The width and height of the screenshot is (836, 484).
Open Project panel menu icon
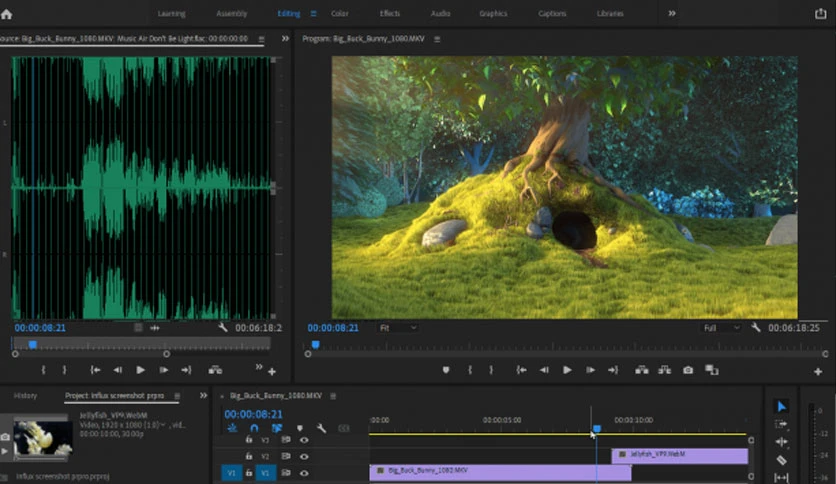point(178,396)
